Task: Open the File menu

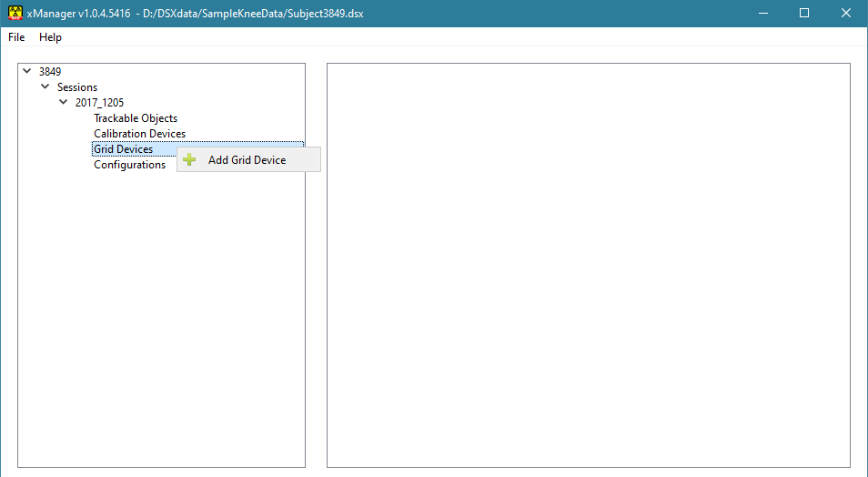Action: tap(16, 37)
